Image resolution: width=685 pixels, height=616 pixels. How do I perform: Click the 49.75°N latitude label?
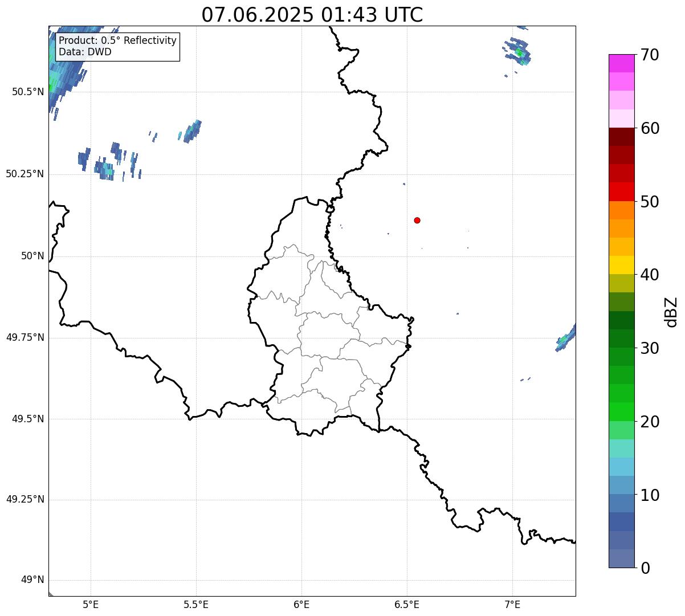[x=25, y=337]
